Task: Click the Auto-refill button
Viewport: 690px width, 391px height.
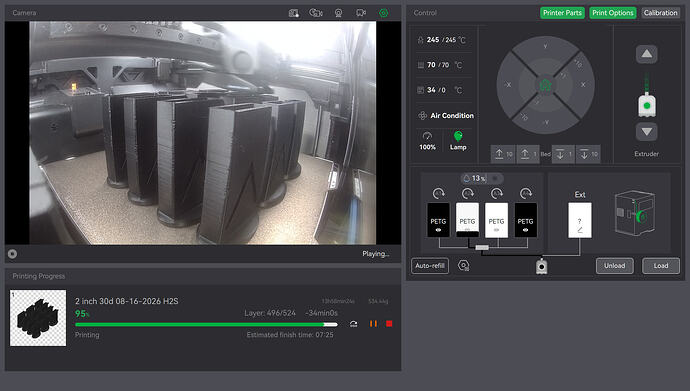Action: [x=430, y=266]
